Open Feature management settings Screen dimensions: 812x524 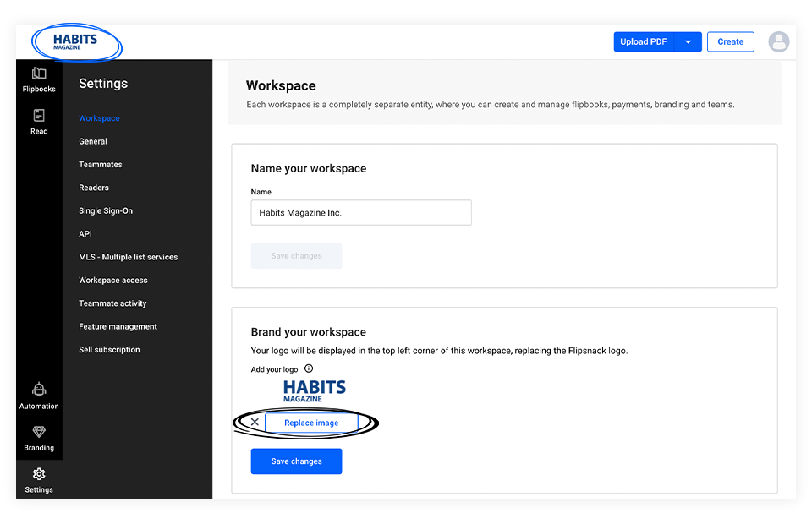118,326
